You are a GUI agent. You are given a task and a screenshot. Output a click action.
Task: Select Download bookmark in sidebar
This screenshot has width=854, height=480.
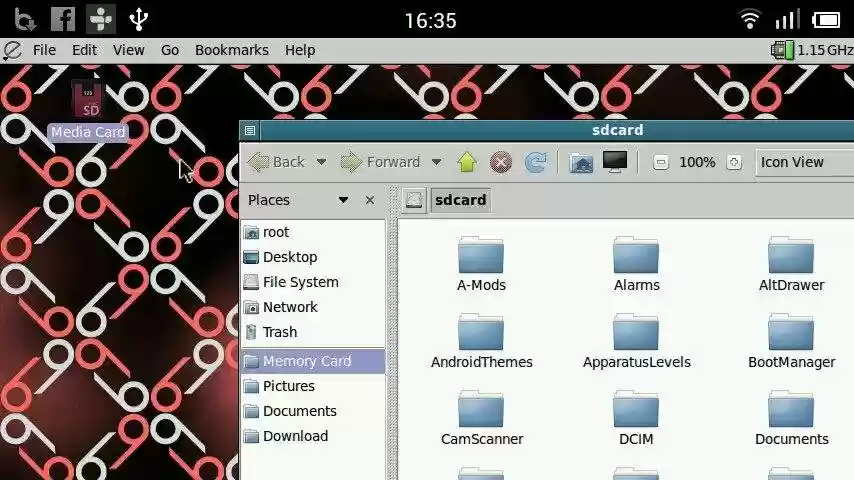click(x=313, y=436)
